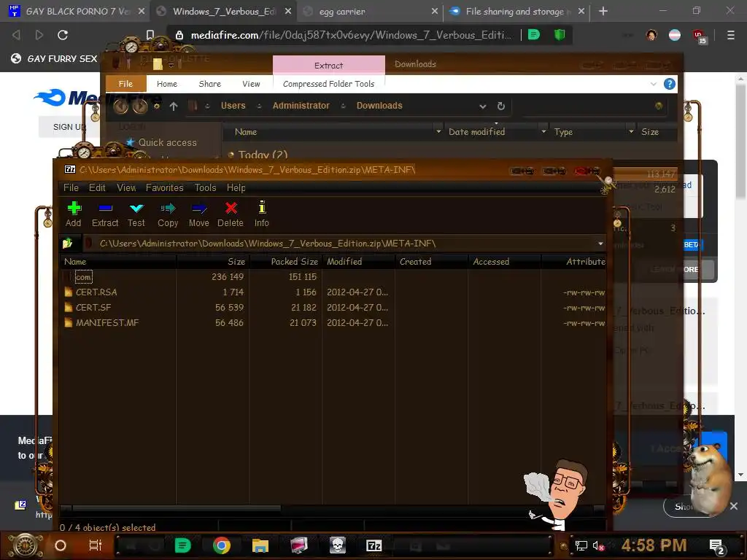Open 7-Zip View menu

tap(126, 187)
